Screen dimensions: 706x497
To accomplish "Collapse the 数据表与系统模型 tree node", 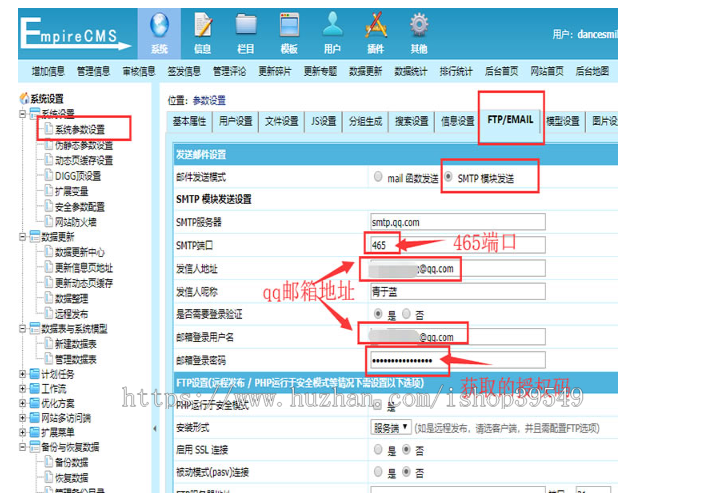I will 23,329.
